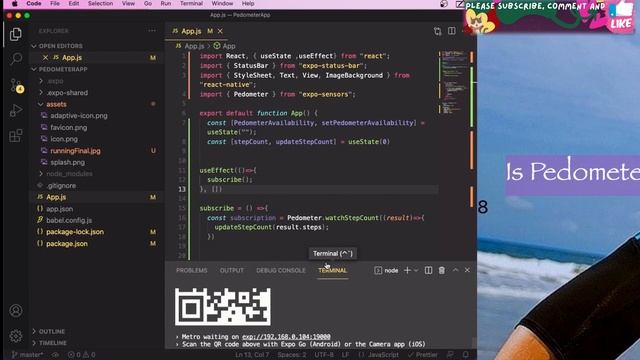Screen dimensions: 640x360
Task: Click the Prettier status bar item
Action: [x=423, y=355]
